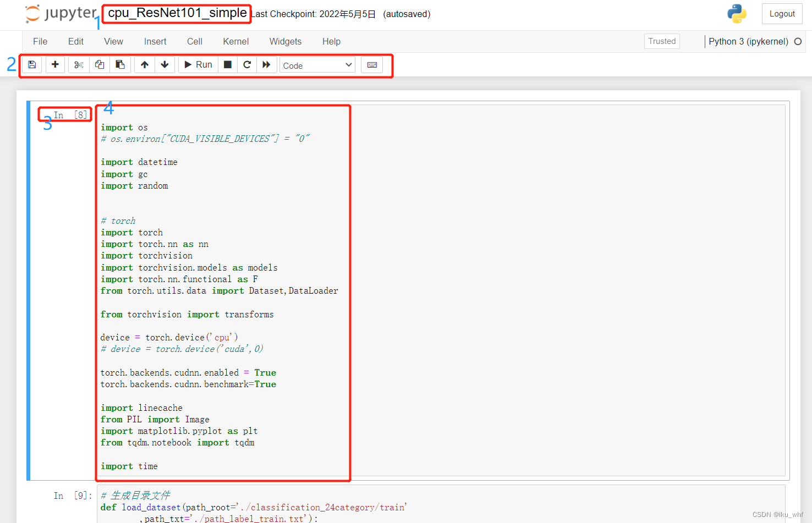
Task: Restart kernel and run all cells fast-forward icon
Action: (266, 65)
